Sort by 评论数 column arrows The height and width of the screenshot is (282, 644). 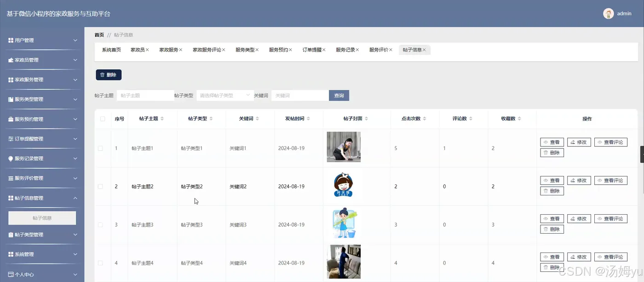tap(471, 119)
